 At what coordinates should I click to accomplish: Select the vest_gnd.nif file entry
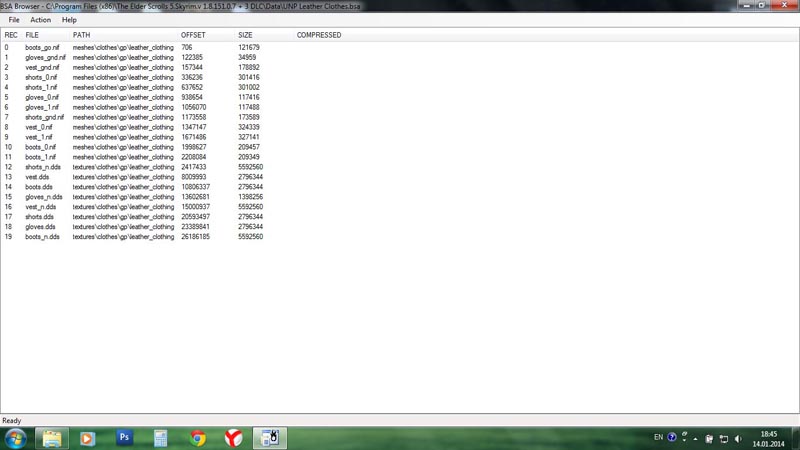(x=42, y=67)
